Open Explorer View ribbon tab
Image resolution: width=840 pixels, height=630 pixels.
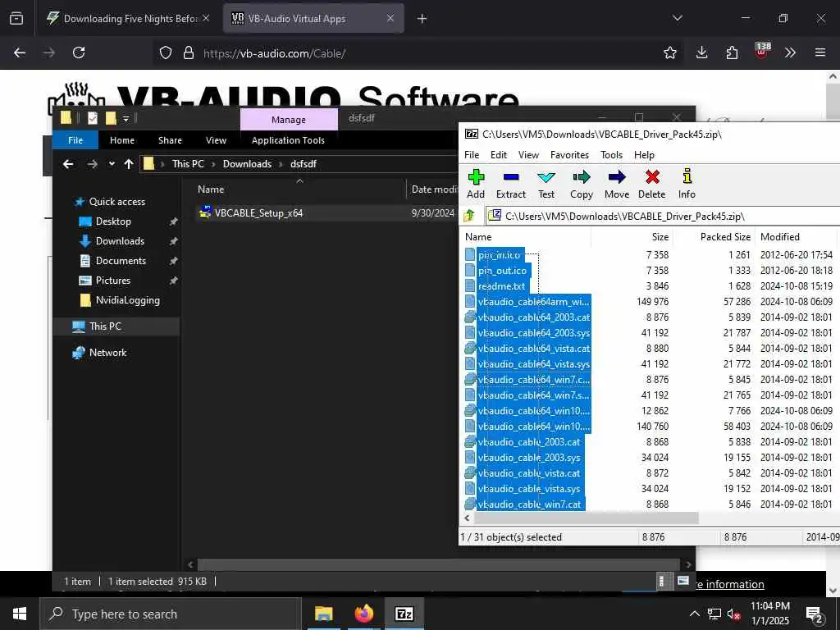216,140
